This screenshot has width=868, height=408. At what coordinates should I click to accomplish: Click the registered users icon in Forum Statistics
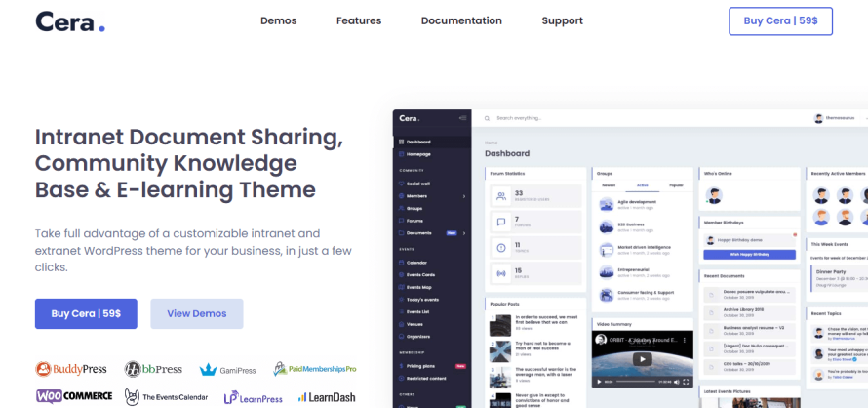pyautogui.click(x=501, y=195)
